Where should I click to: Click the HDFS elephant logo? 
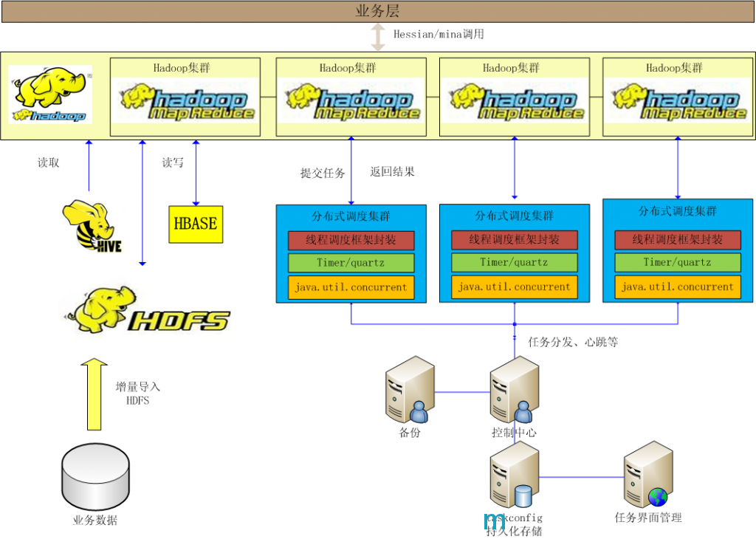point(146,312)
